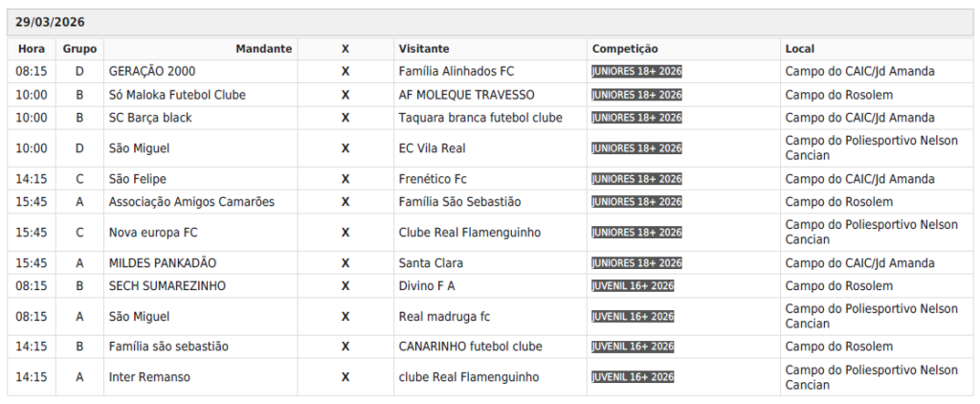Select CANARINHO futebol clube visiting team
The height and width of the screenshot is (404, 980).
470,347
